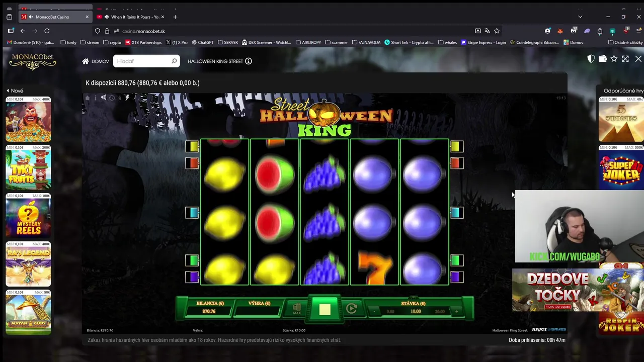
Task: Open the wallet icon
Action: [x=603, y=59]
